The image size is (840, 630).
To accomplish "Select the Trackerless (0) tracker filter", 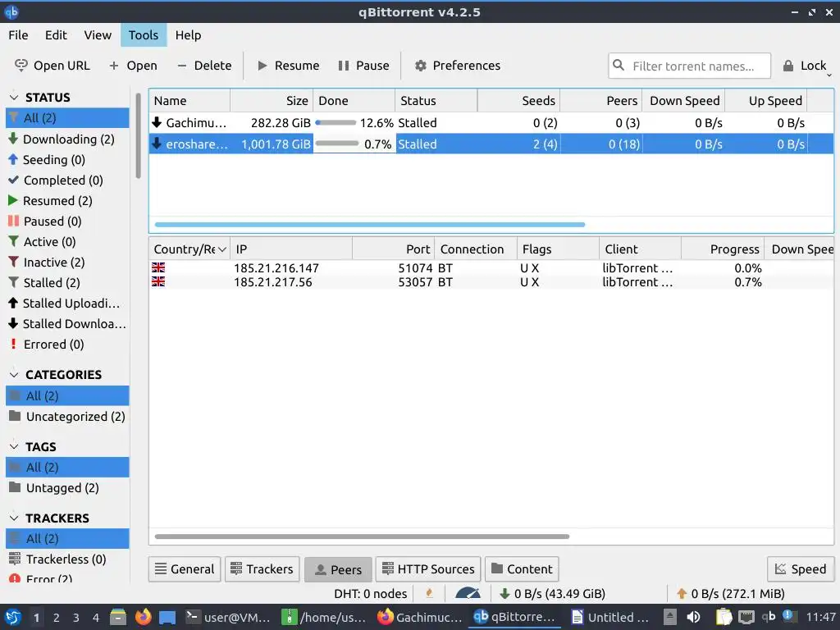I will [x=67, y=559].
